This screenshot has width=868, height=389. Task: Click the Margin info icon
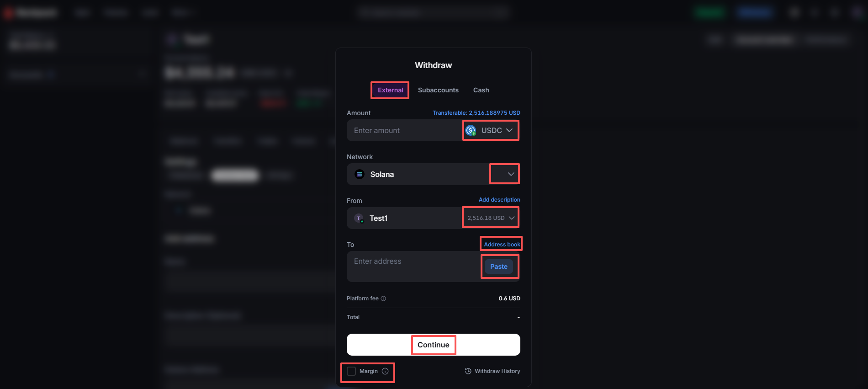pos(385,371)
